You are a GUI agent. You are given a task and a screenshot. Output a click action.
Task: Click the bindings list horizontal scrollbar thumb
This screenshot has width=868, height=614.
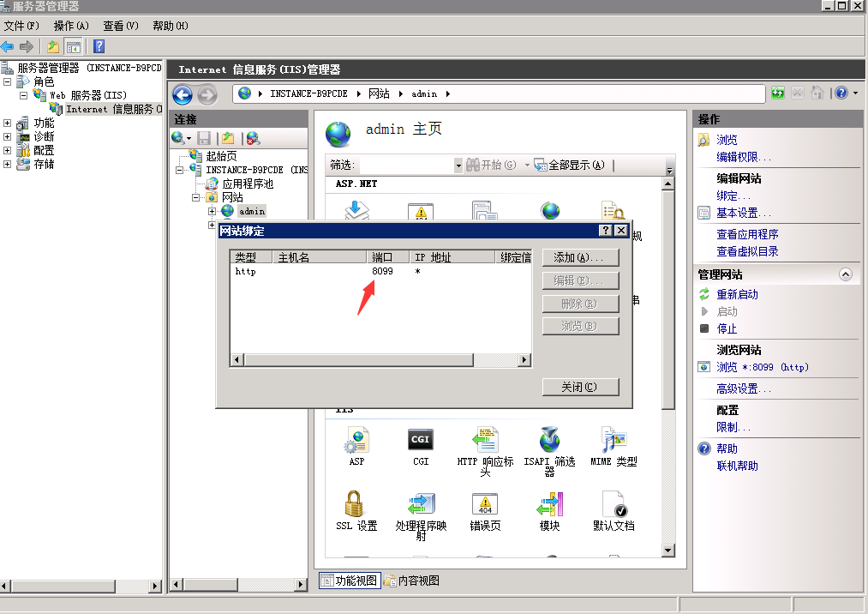359,359
